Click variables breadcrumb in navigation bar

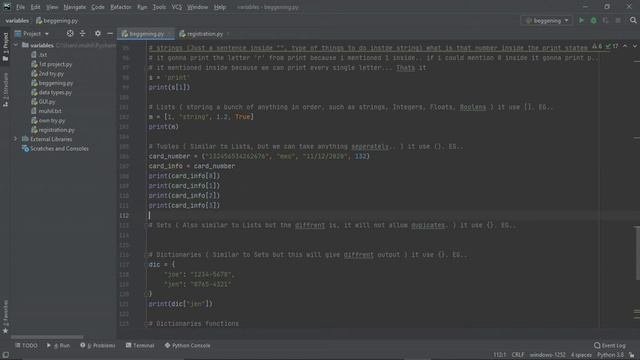pyautogui.click(x=17, y=20)
